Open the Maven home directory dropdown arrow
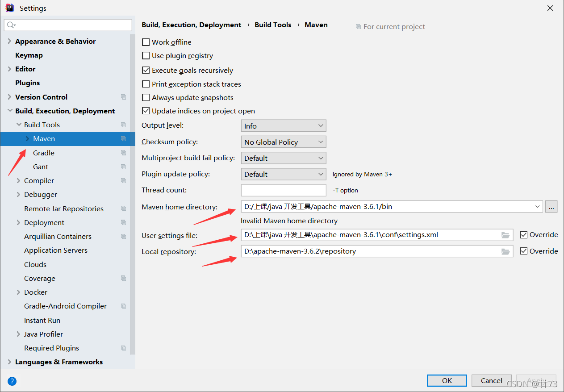The image size is (564, 392). click(537, 207)
